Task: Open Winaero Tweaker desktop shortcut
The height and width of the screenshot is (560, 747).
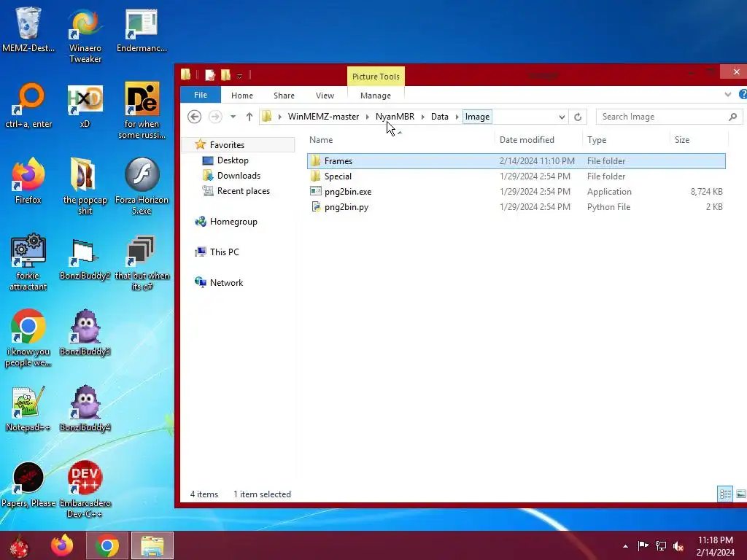Action: pos(85,36)
